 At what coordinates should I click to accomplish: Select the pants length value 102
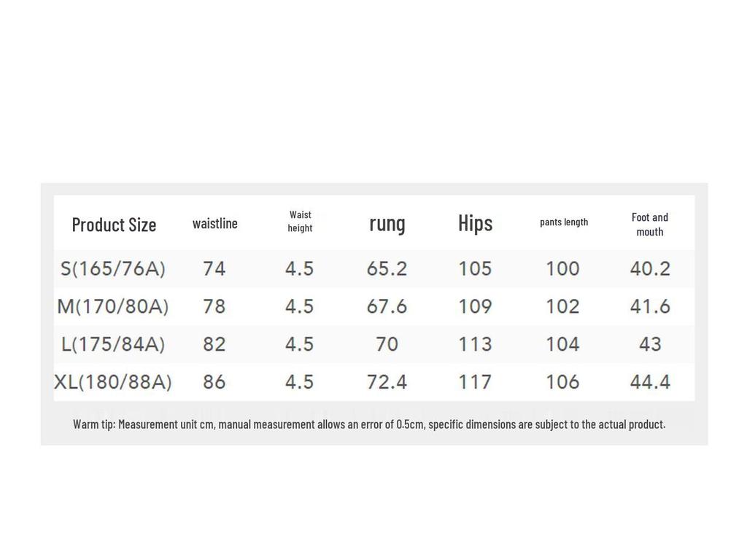[562, 306]
